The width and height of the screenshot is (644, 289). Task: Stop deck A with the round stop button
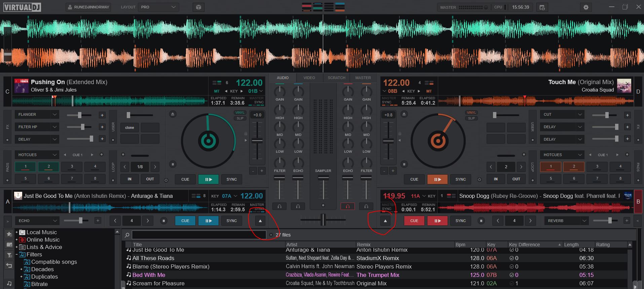coord(164,221)
